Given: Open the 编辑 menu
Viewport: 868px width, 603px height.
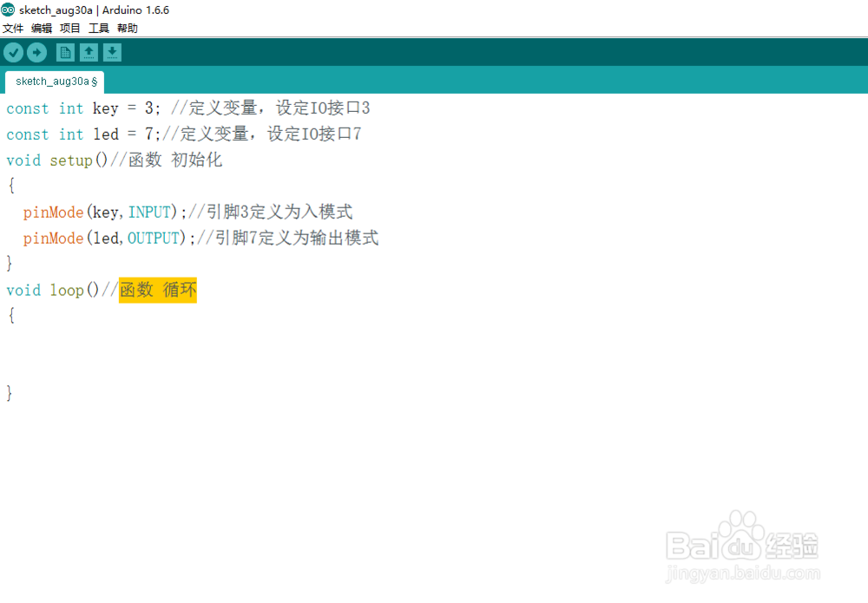Looking at the screenshot, I should pyautogui.click(x=41, y=28).
